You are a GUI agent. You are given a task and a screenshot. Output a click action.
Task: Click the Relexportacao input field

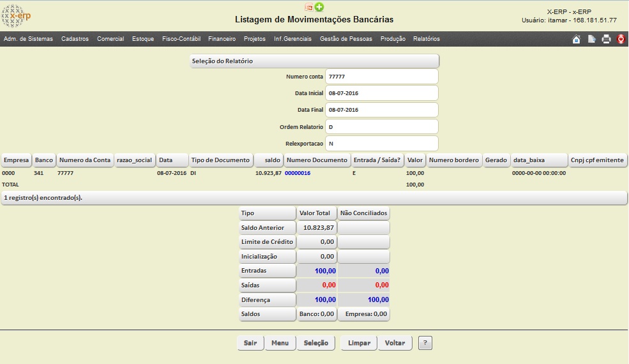[381, 144]
